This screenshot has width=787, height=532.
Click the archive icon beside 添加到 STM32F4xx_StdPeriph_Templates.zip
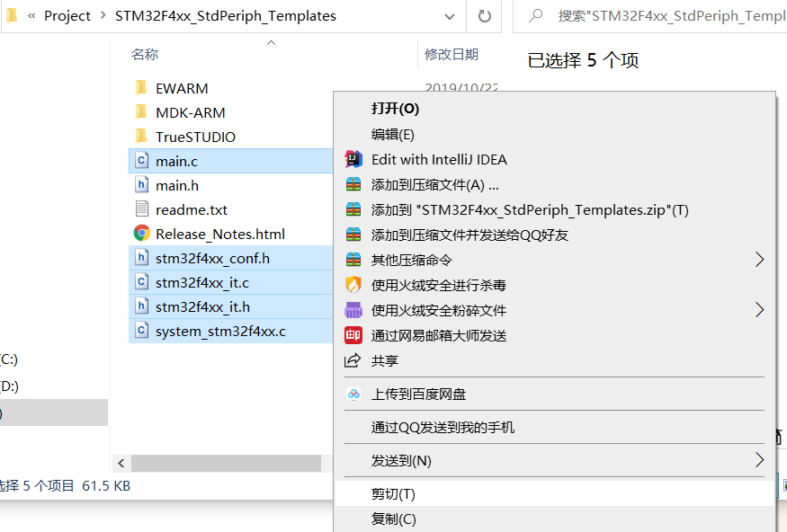pos(353,209)
